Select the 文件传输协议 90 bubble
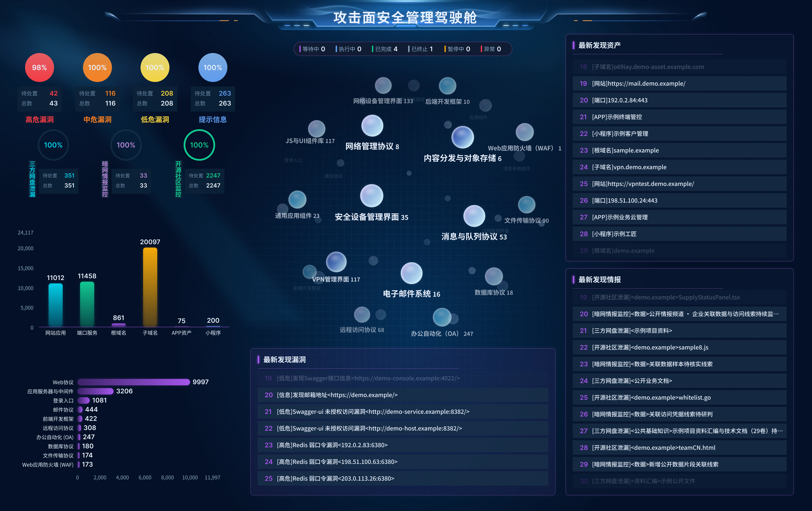 tap(526, 205)
